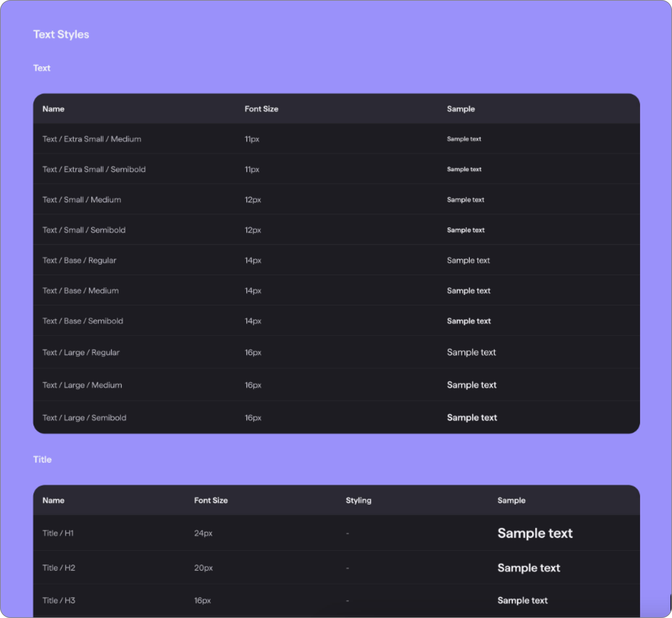The image size is (672, 618).
Task: Click the Text / Small / Medium name cell
Action: (82, 200)
